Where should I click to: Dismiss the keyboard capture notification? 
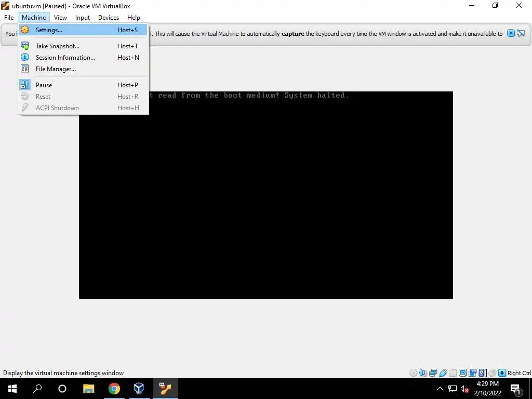tap(511, 33)
